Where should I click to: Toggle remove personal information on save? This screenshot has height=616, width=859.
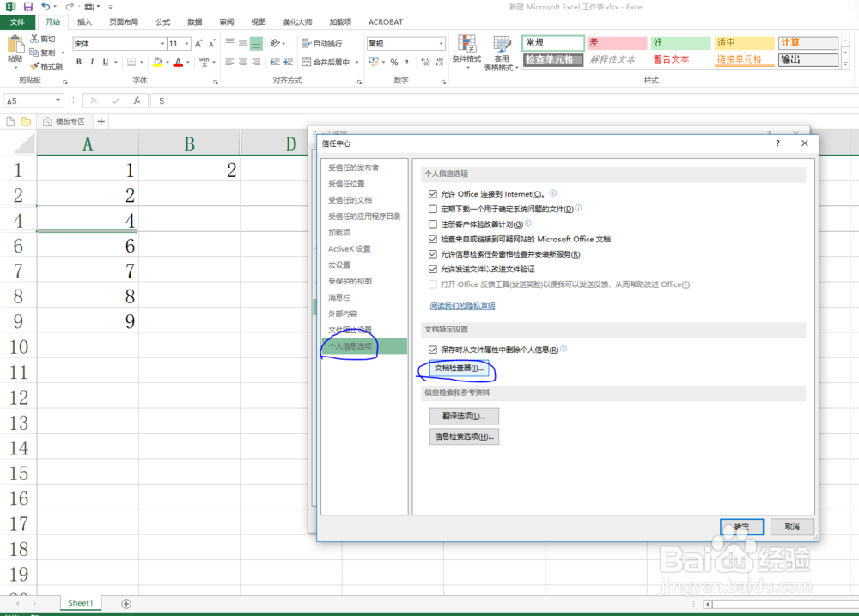pos(433,350)
